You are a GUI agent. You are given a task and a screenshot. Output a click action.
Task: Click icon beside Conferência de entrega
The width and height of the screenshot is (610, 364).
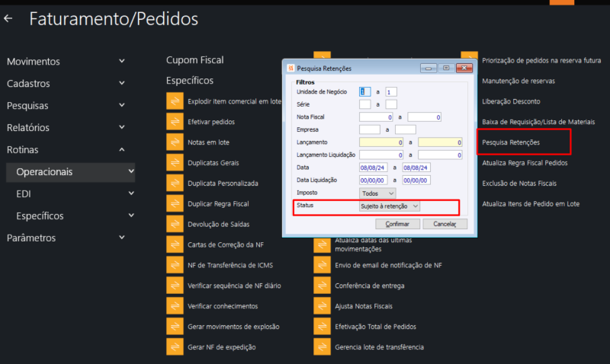pyautogui.click(x=322, y=286)
